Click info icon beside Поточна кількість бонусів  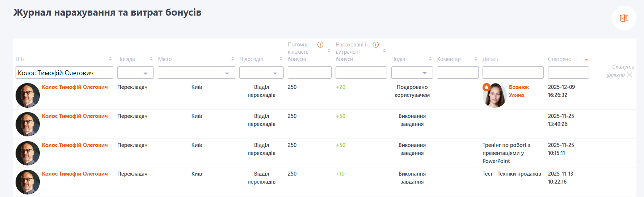(x=320, y=45)
